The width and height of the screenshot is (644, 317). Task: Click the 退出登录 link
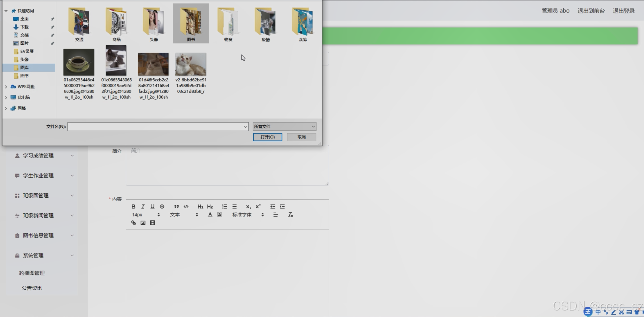pyautogui.click(x=623, y=11)
